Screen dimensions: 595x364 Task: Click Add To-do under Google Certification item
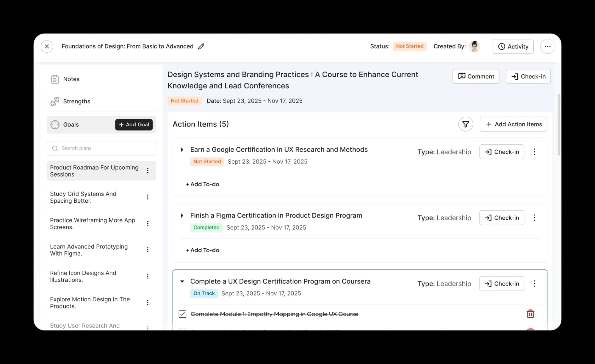click(203, 184)
